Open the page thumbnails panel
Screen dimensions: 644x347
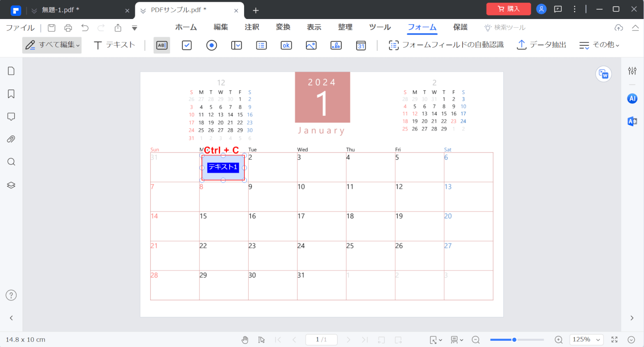point(11,71)
